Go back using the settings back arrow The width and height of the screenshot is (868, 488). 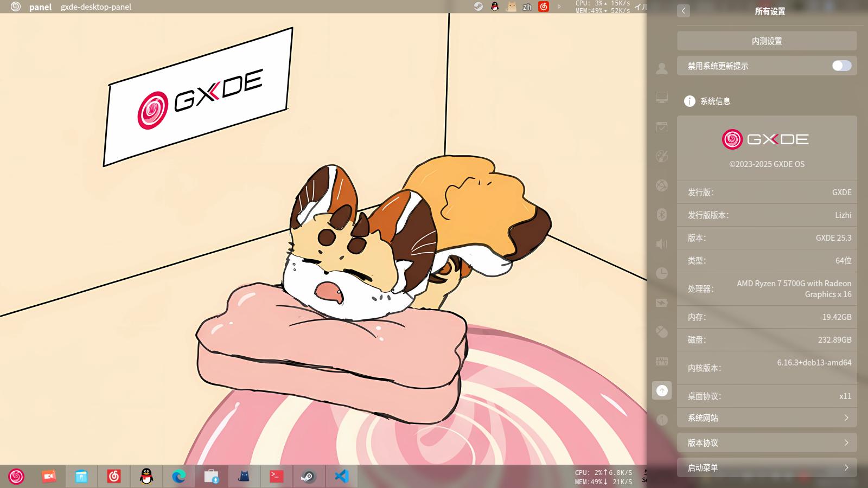click(x=684, y=11)
